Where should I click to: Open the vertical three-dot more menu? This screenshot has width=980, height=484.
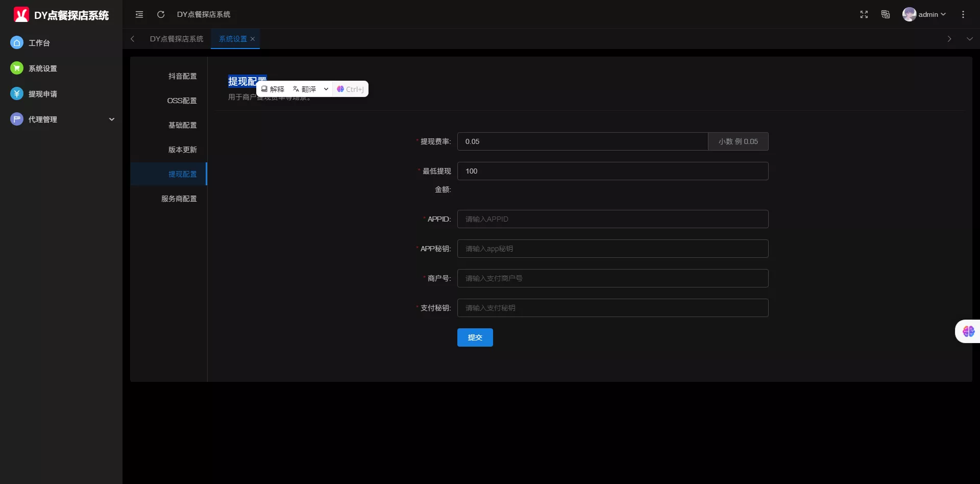point(963,14)
